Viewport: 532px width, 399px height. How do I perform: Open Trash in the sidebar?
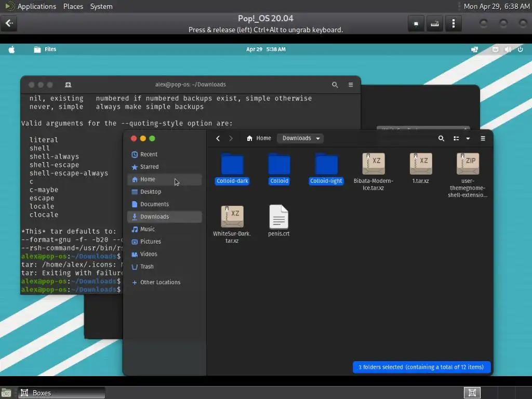[165, 267]
